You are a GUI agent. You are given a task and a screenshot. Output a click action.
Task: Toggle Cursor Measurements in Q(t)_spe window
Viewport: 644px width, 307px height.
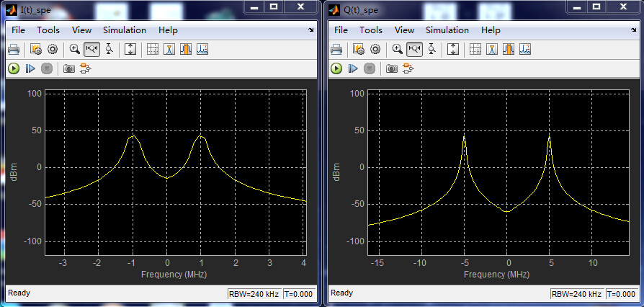tap(474, 49)
